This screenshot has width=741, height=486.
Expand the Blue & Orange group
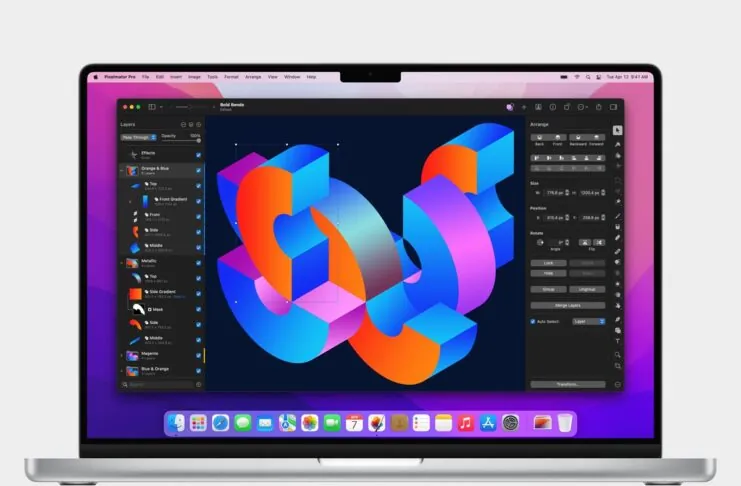(122, 371)
